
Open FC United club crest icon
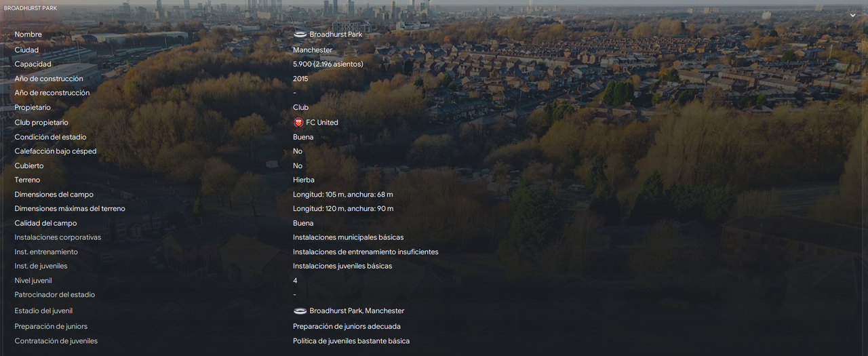coord(298,123)
